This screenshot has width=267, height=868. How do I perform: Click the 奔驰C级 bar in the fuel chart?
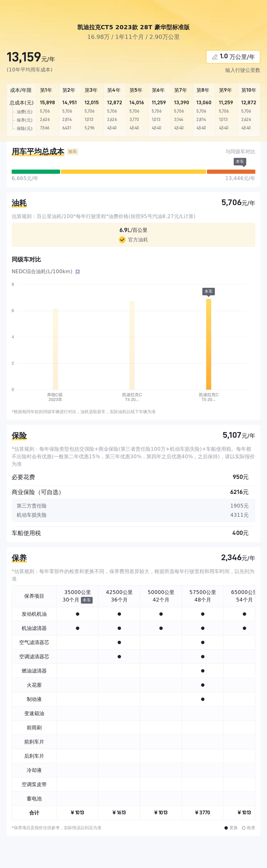coord(55,349)
